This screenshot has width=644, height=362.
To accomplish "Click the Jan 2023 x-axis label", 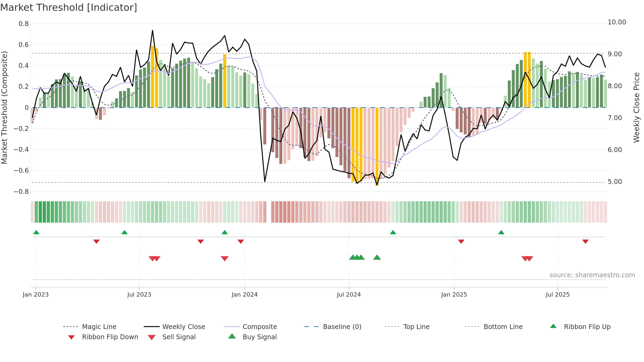I will (36, 295).
